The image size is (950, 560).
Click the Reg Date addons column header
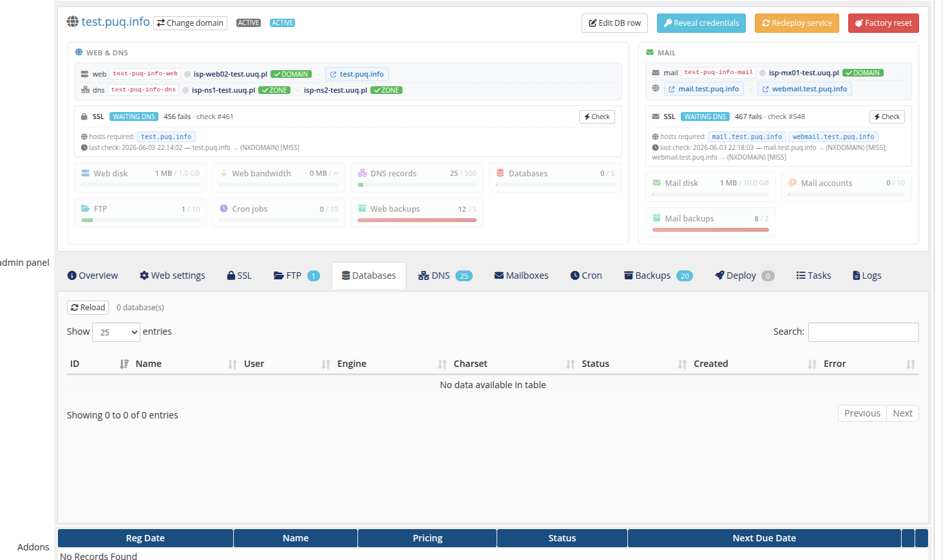coord(146,538)
